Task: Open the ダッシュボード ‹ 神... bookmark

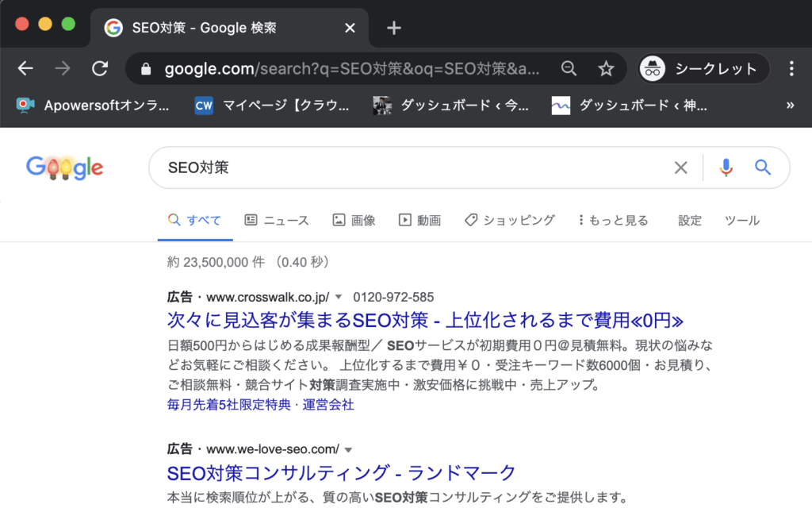Action: 629,106
